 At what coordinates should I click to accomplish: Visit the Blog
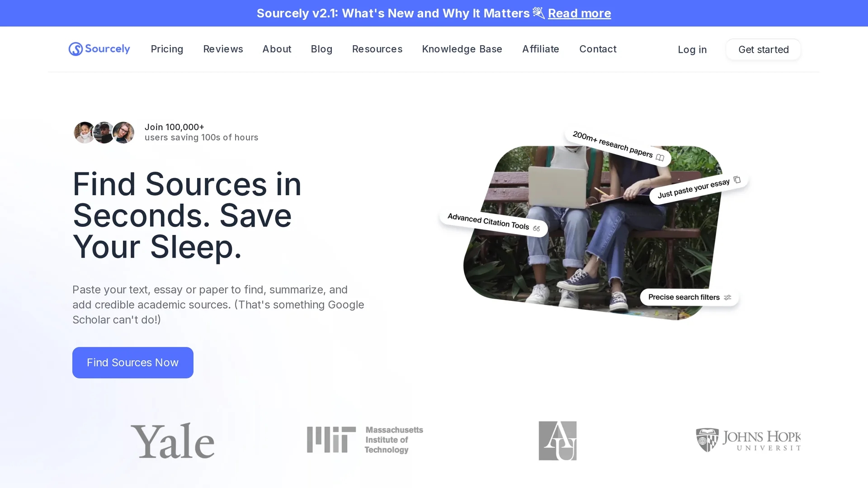(x=321, y=49)
